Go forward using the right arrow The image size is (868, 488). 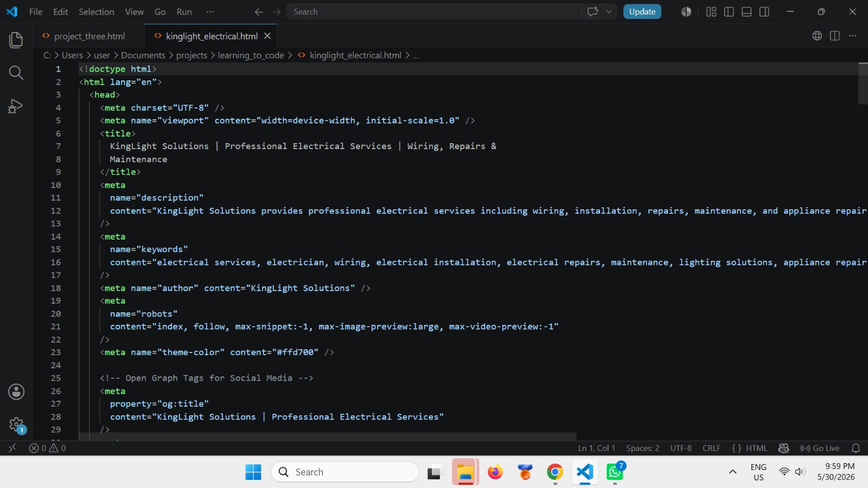pos(277,12)
